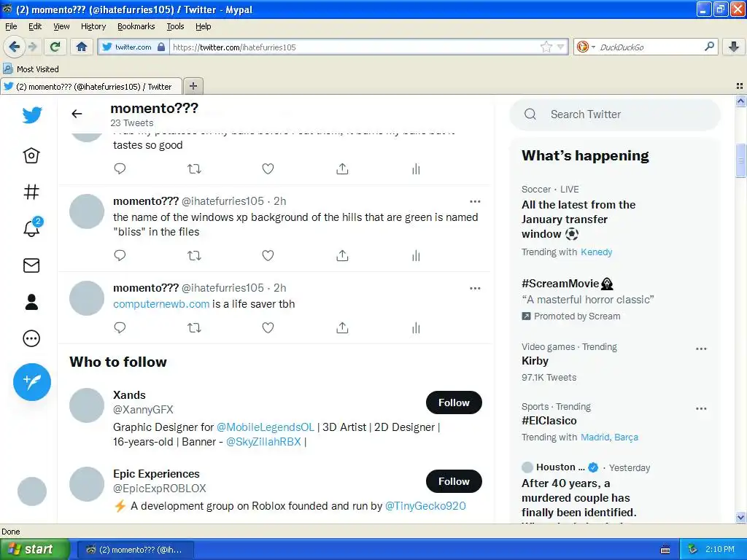The width and height of the screenshot is (747, 560).
Task: Select the momento??? Twitter browser tab
Action: [91, 87]
